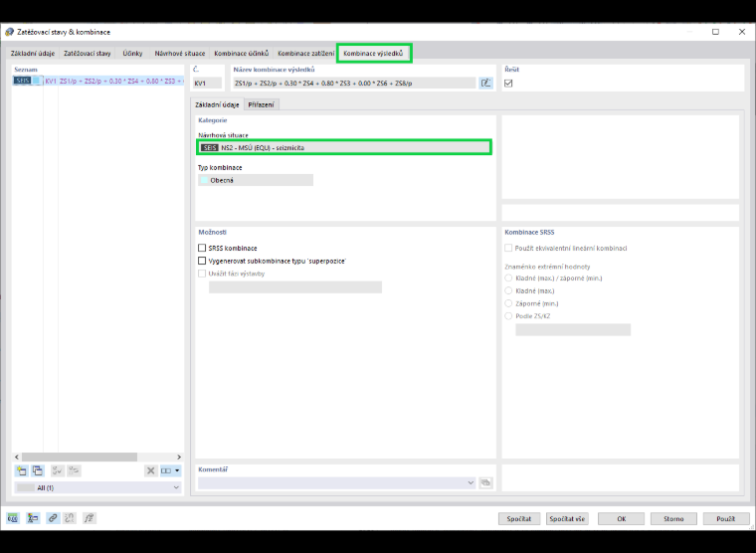This screenshot has width=756, height=553.
Task: Click the fx formula icon
Action: tap(90, 518)
